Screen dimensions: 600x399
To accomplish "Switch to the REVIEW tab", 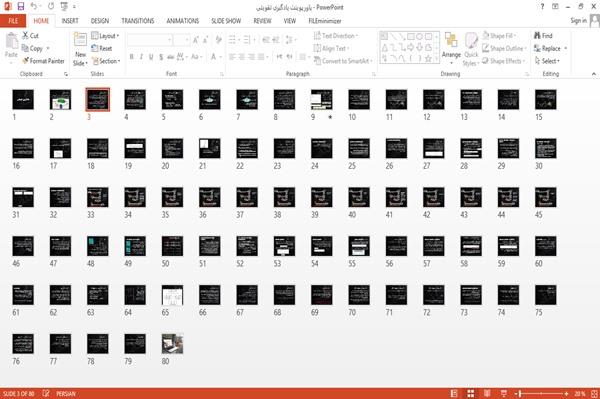I will click(x=262, y=21).
